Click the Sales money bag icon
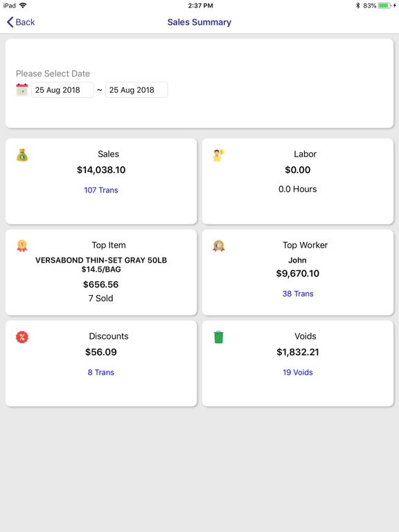Image resolution: width=399 pixels, height=532 pixels. click(22, 155)
